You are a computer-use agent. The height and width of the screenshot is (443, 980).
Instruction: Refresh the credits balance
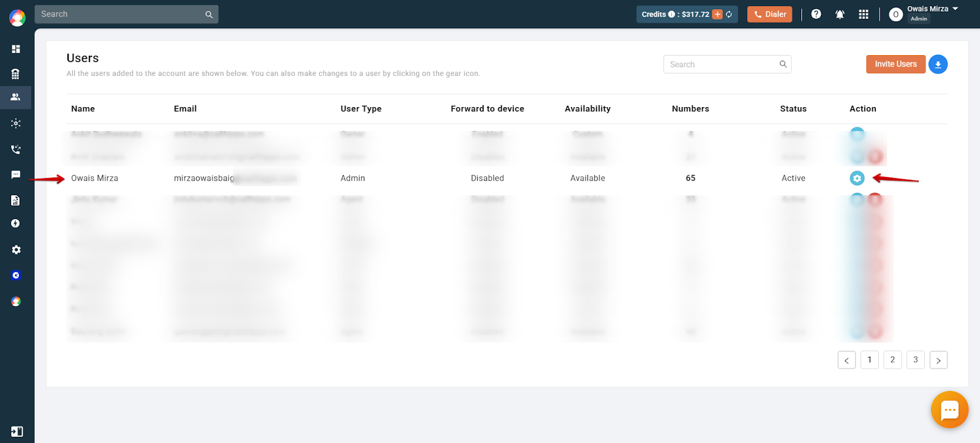click(x=729, y=14)
